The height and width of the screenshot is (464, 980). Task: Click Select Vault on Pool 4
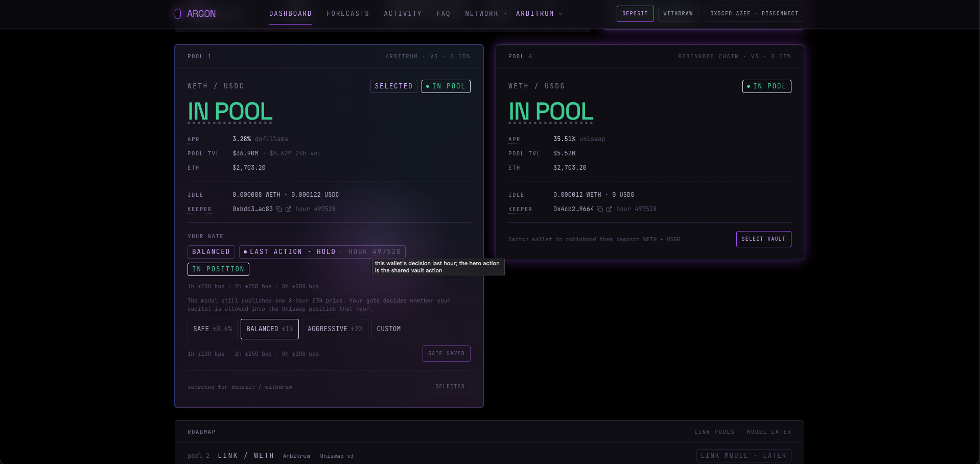(764, 239)
